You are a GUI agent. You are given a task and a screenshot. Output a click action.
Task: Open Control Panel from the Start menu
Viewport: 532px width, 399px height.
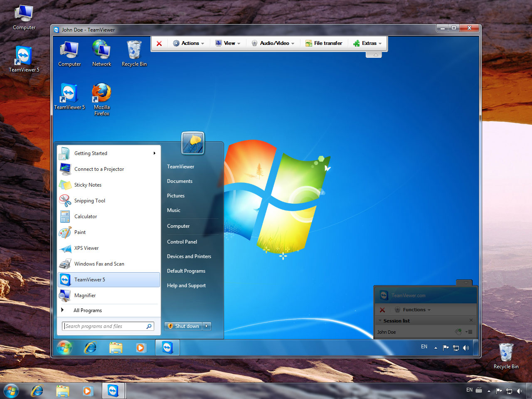(182, 242)
